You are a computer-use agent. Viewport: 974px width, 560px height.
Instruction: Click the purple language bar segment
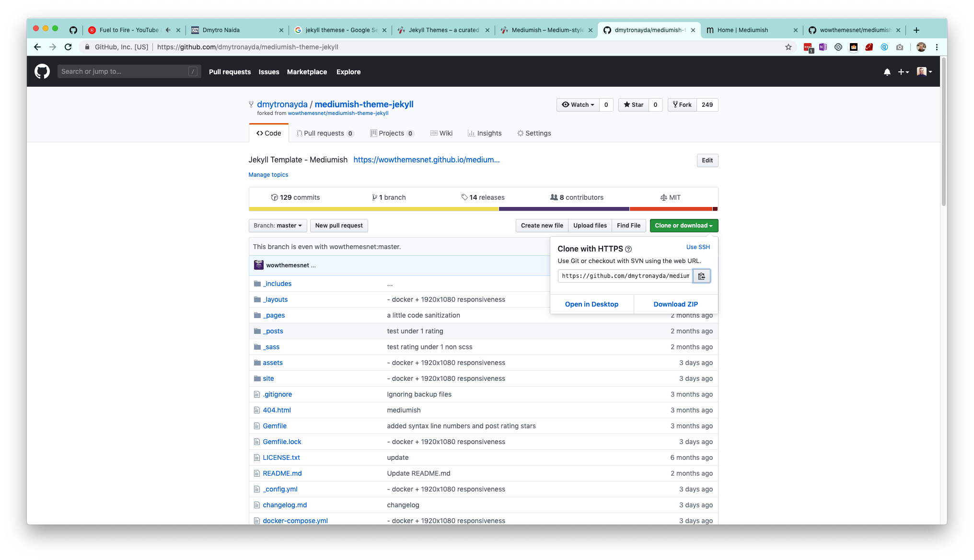click(564, 209)
